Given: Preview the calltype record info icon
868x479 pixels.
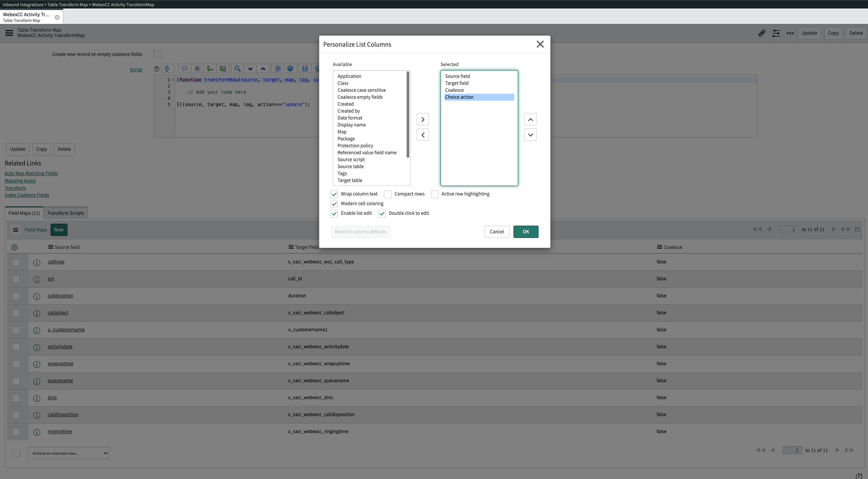Looking at the screenshot, I should 37,263.
